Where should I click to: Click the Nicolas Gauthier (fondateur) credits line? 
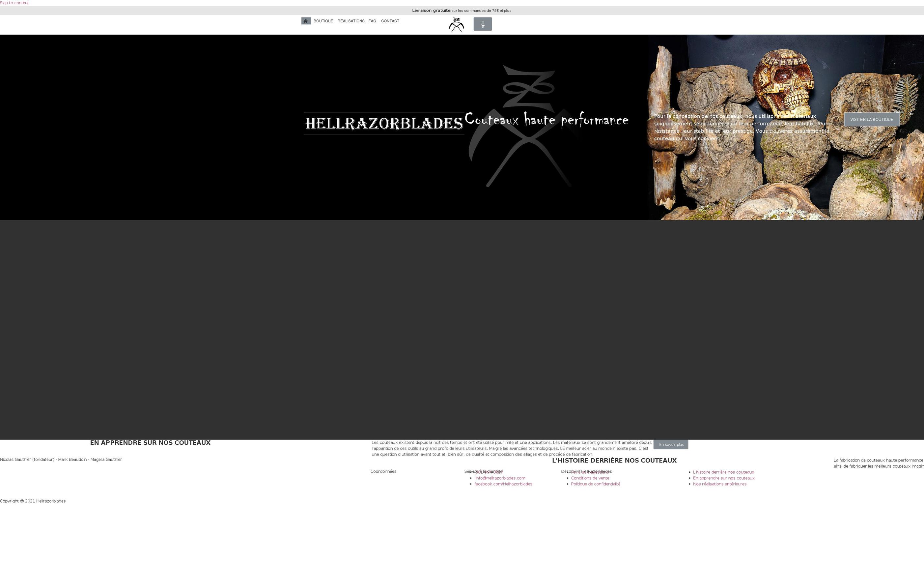[61, 460]
